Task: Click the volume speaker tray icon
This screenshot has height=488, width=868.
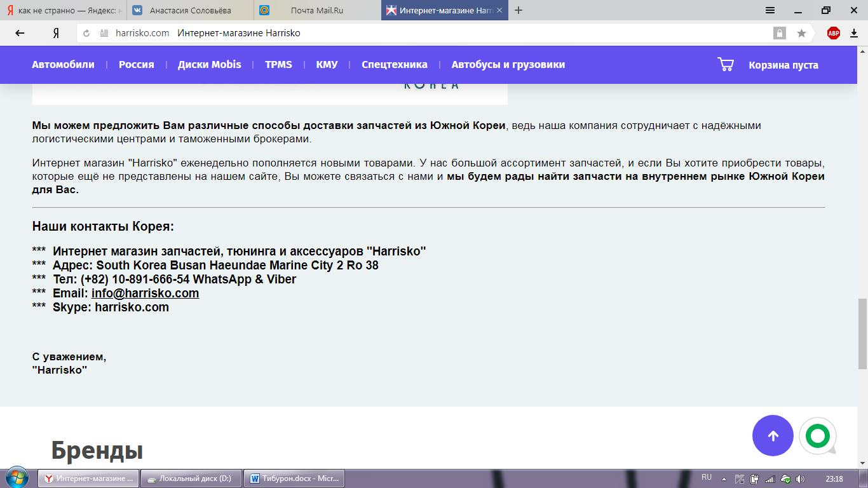Action: (801, 478)
